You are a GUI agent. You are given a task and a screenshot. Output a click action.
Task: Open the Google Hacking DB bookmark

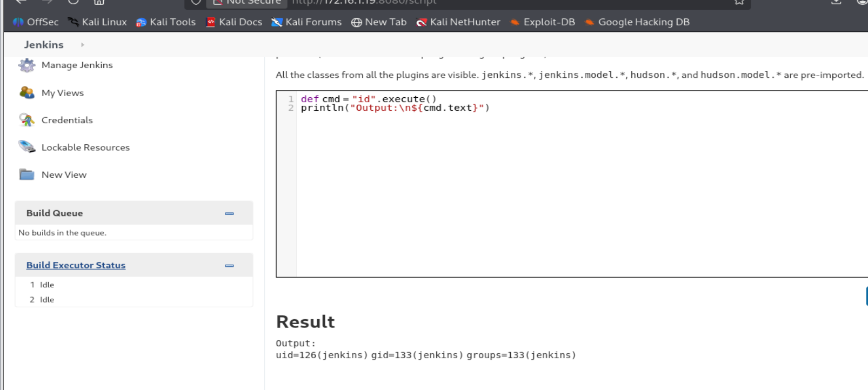(637, 22)
